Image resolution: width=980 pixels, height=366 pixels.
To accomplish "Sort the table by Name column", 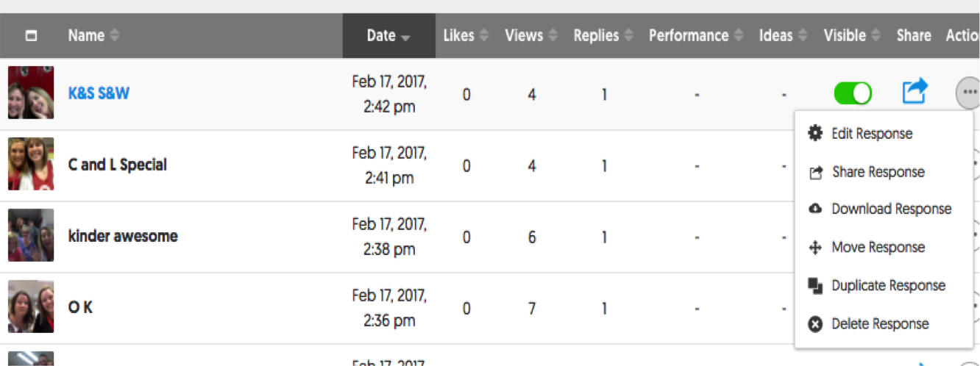I will click(93, 35).
